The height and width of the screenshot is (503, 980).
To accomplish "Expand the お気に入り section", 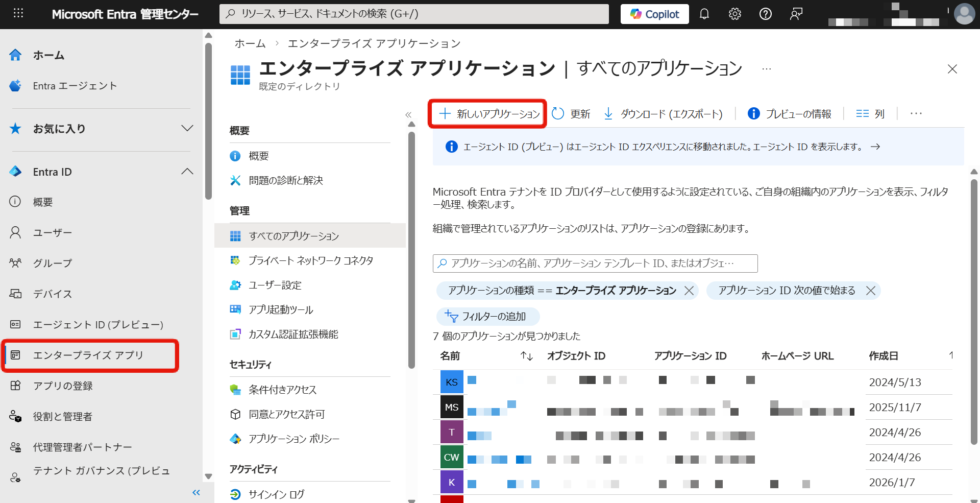I will [x=187, y=129].
